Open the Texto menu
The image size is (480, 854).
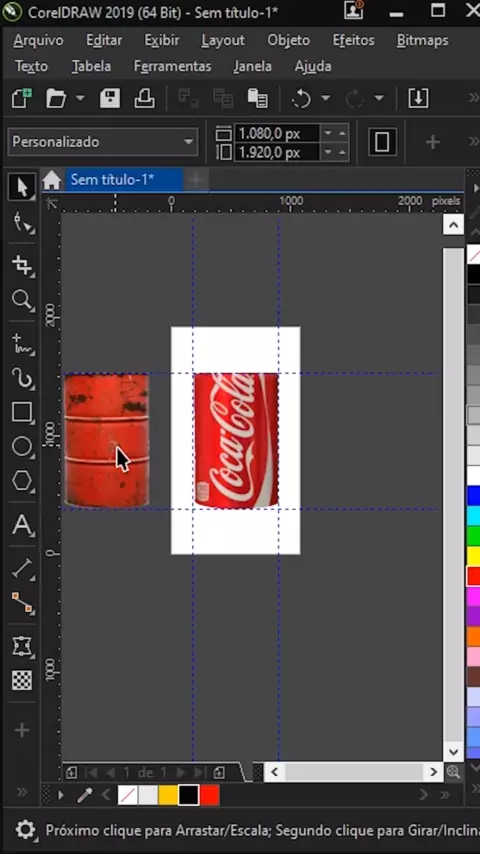tap(31, 66)
